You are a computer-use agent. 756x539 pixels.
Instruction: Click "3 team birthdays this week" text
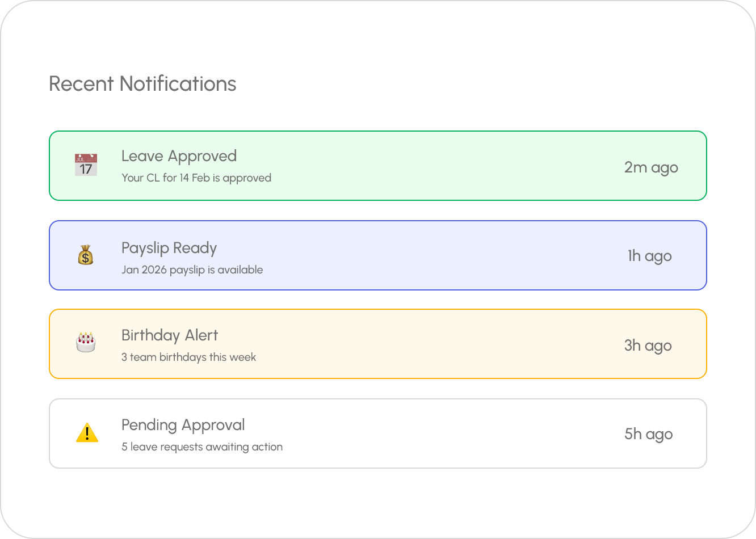(x=188, y=357)
